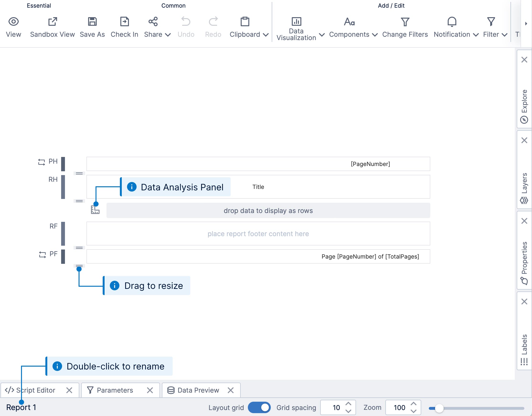532x416 pixels.
Task: Click the Explore compass icon in sidebar
Action: [524, 120]
